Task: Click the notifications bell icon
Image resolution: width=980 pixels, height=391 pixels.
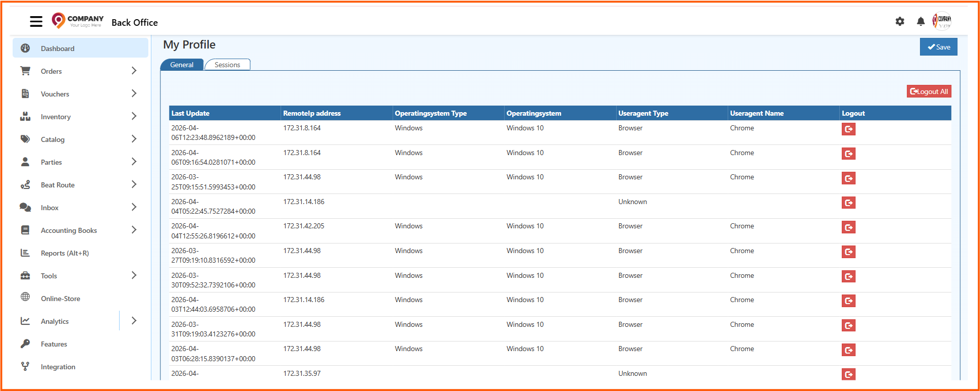Action: pyautogui.click(x=920, y=22)
